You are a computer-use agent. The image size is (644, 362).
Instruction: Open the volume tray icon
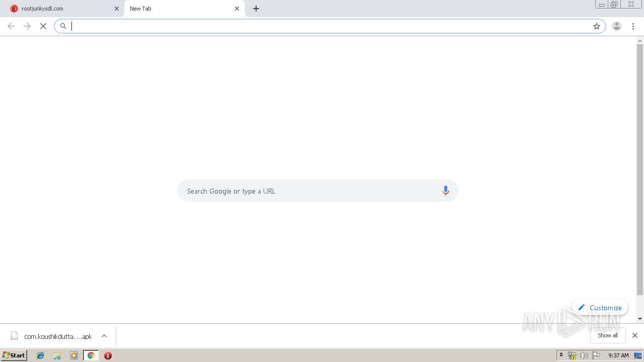584,355
